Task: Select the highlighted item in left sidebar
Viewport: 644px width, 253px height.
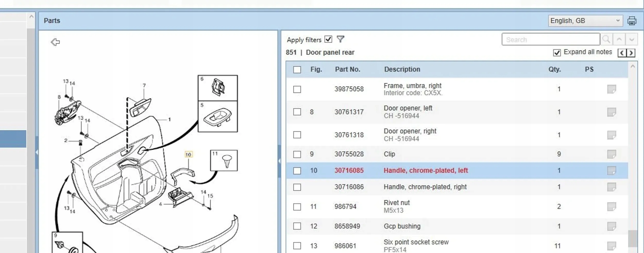Action: pyautogui.click(x=13, y=139)
